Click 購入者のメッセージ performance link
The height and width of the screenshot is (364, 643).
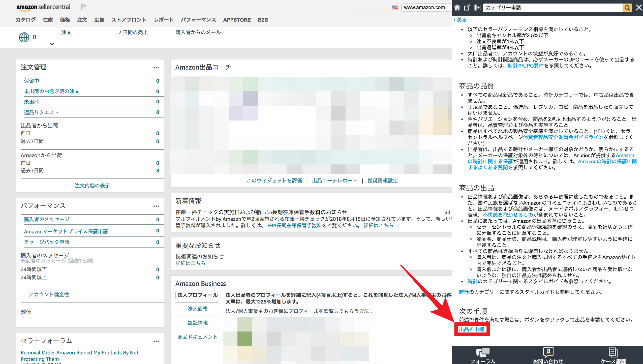tap(47, 220)
